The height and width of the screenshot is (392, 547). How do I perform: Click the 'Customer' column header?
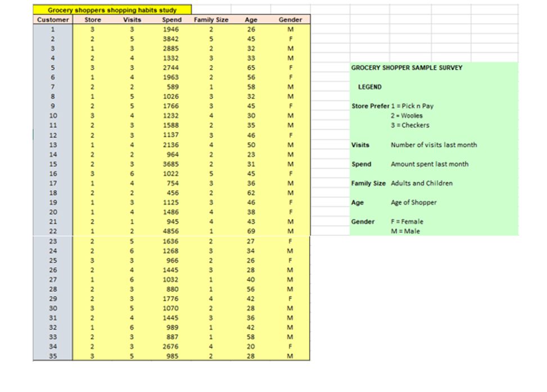click(x=53, y=19)
